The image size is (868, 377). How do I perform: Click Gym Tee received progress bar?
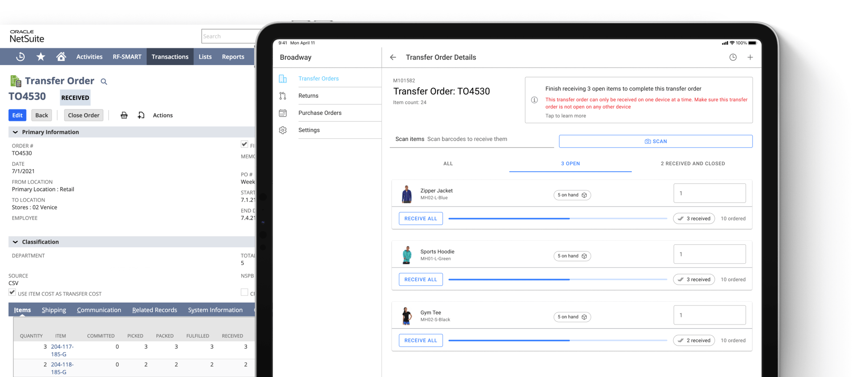point(558,341)
